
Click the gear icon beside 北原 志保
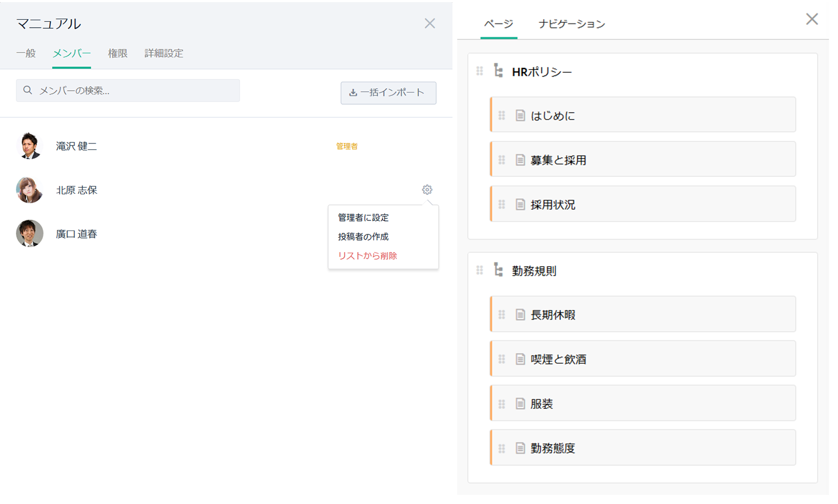427,190
